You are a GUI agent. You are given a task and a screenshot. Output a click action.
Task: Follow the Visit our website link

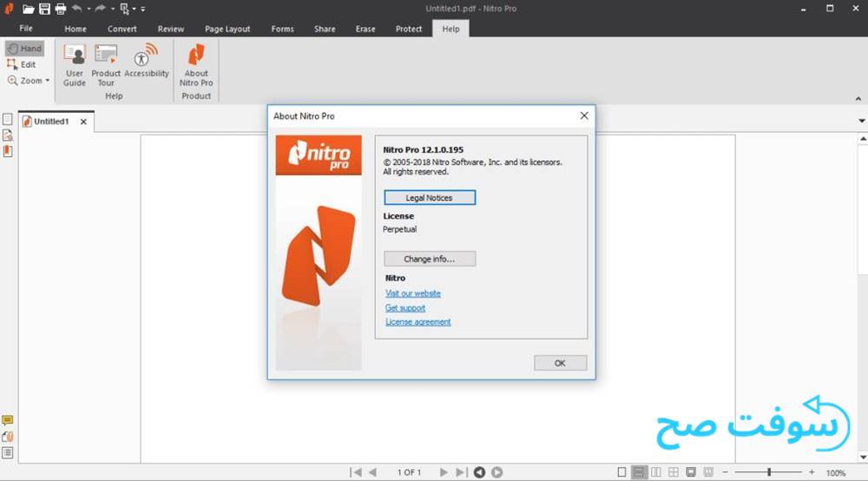click(413, 293)
